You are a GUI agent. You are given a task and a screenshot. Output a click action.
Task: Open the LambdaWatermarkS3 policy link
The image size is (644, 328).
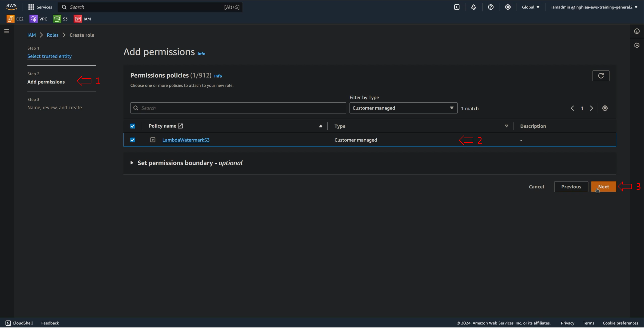point(186,140)
